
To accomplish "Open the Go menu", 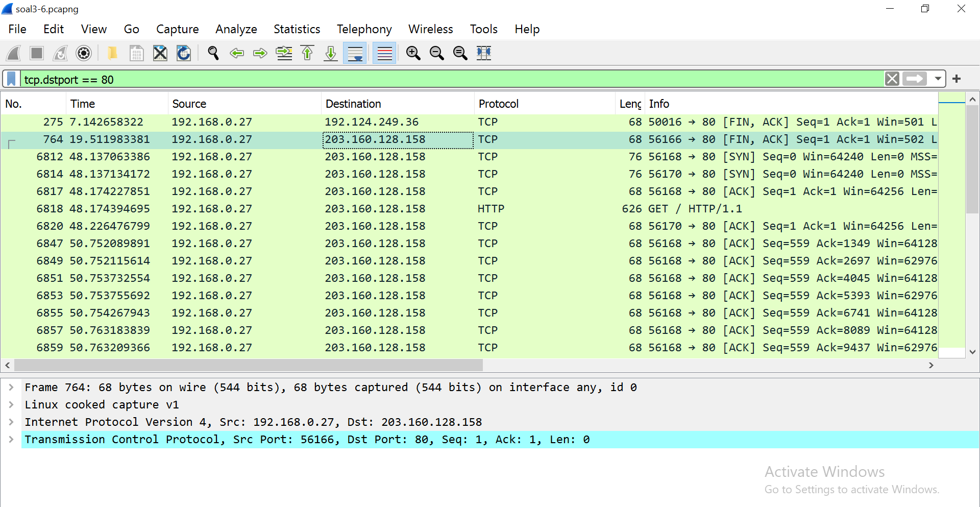I will point(131,29).
